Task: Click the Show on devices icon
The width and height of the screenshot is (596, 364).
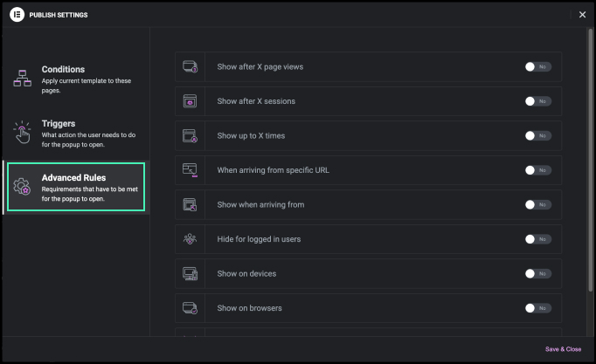Action: point(190,274)
